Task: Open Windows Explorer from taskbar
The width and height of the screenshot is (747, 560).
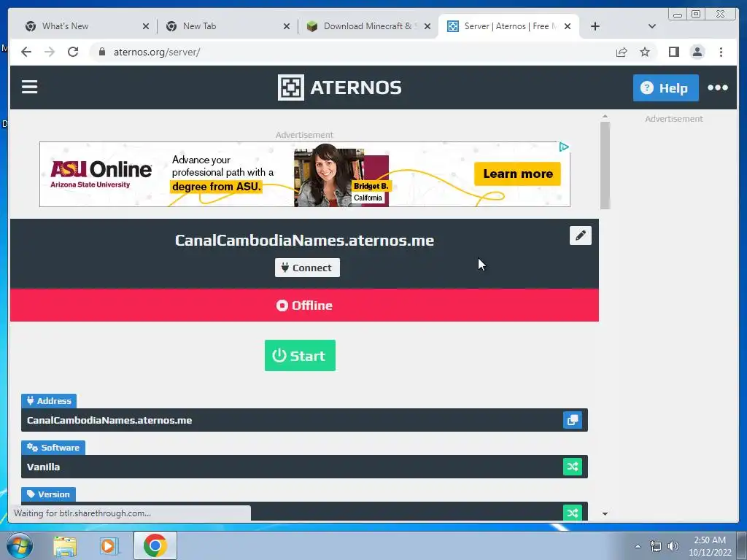Action: [x=65, y=546]
